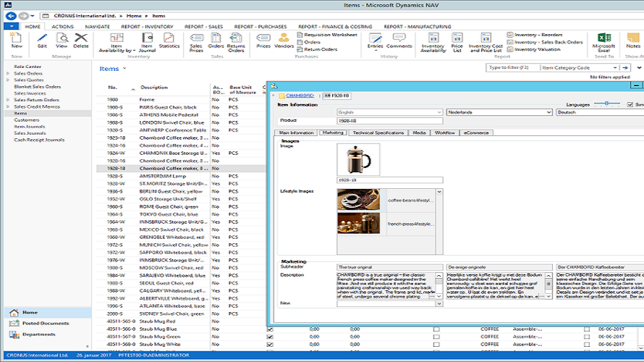The height and width of the screenshot is (362, 644).
Task: Expand the New dropdown under Description
Action: pos(438,303)
